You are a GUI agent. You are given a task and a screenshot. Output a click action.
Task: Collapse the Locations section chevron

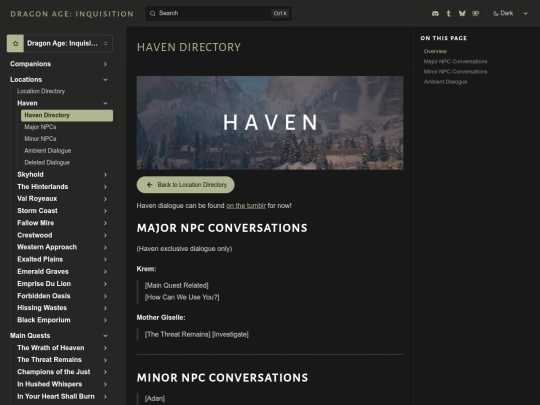click(x=105, y=80)
